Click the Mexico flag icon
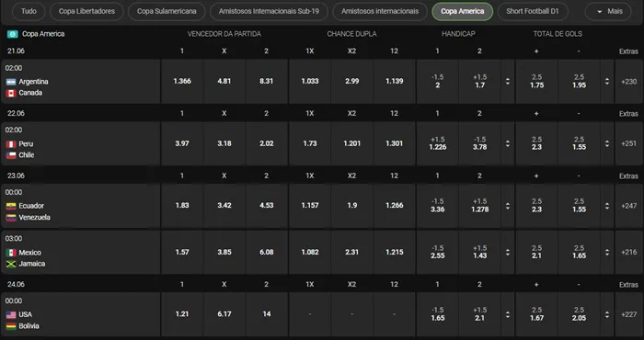Viewport: 644px width, 340px height. pyautogui.click(x=11, y=253)
